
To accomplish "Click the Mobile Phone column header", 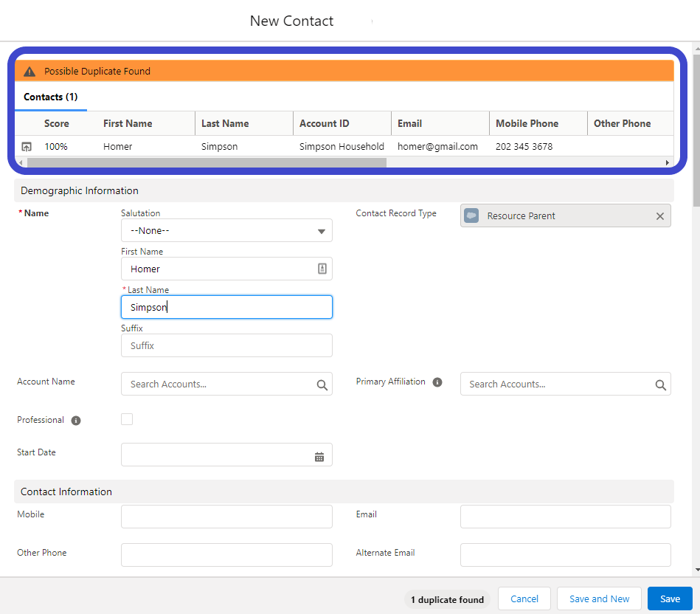I will click(x=527, y=124).
